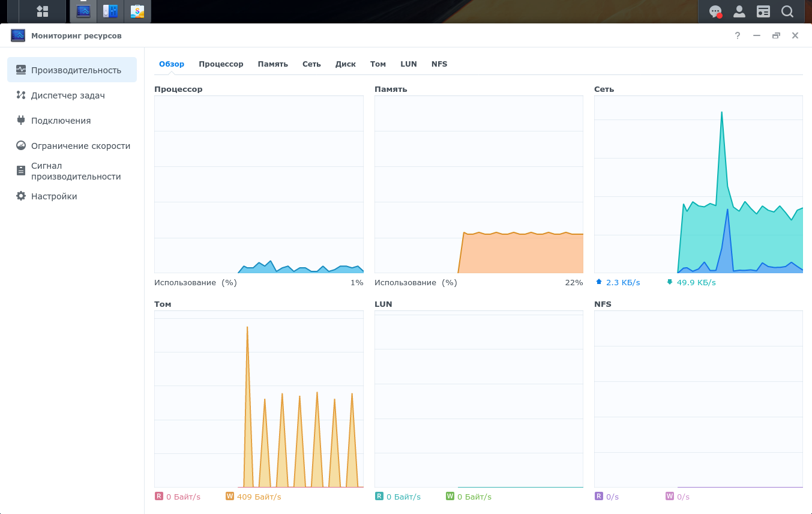Viewport: 812px width, 514px height.
Task: Open the Control Panel taskbar icon
Action: [110, 11]
